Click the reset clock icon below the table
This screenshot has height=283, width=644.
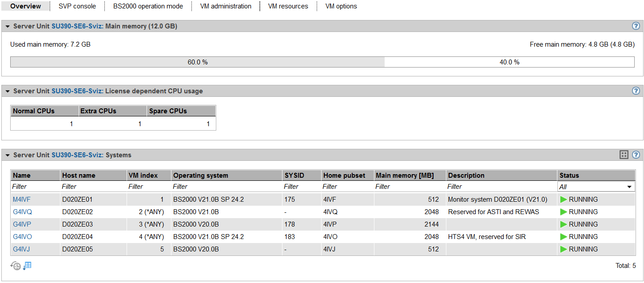[16, 266]
